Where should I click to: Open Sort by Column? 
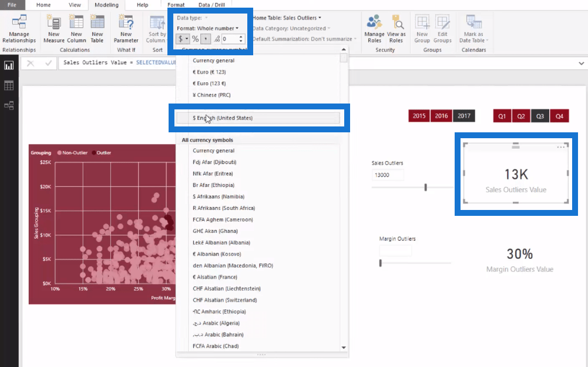pyautogui.click(x=156, y=29)
